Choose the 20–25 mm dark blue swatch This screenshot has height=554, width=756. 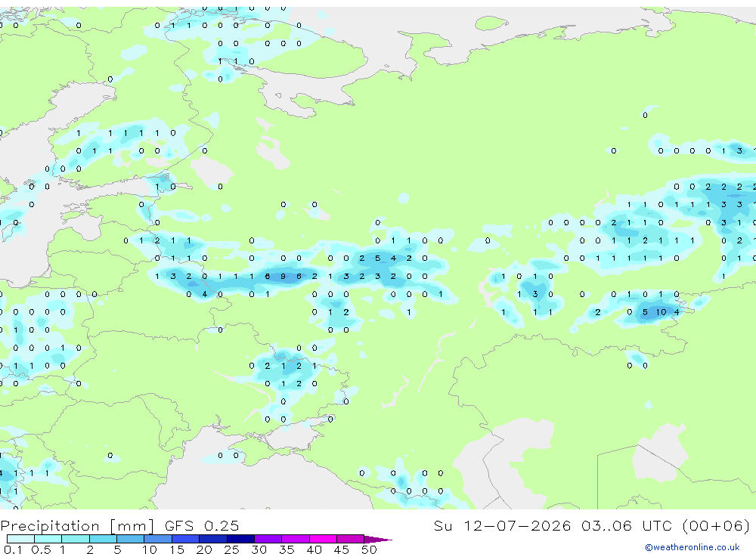click(213, 539)
